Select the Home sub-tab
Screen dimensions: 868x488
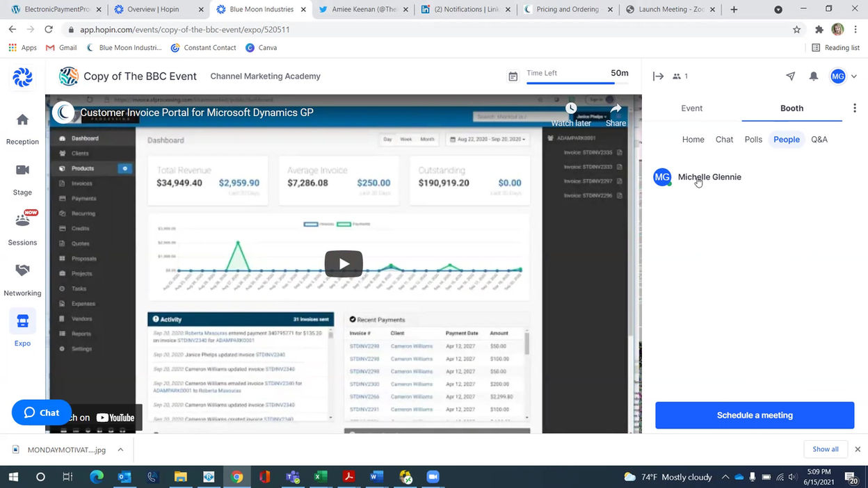point(693,140)
